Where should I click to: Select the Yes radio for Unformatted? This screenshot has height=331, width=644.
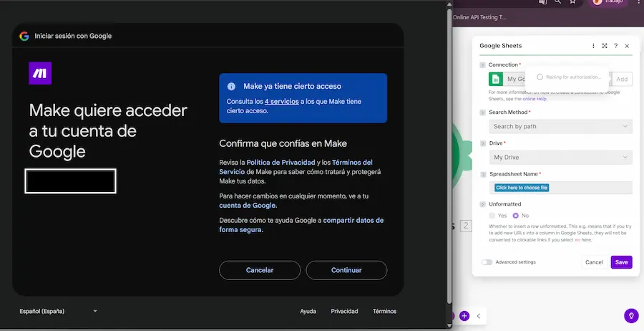[x=492, y=216]
